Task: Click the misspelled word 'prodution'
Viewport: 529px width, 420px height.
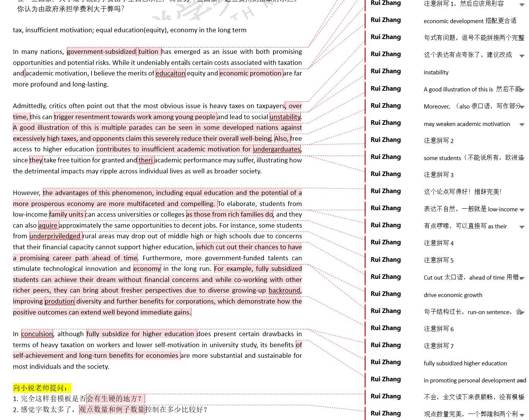Action: click(x=60, y=301)
